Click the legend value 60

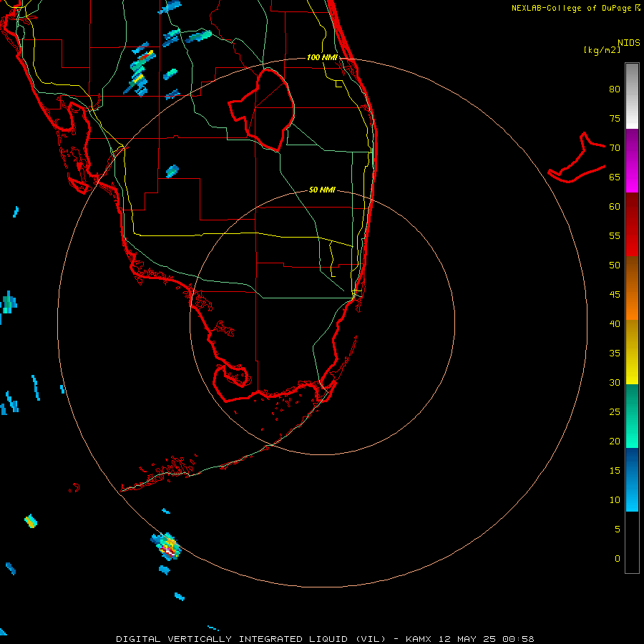point(615,207)
